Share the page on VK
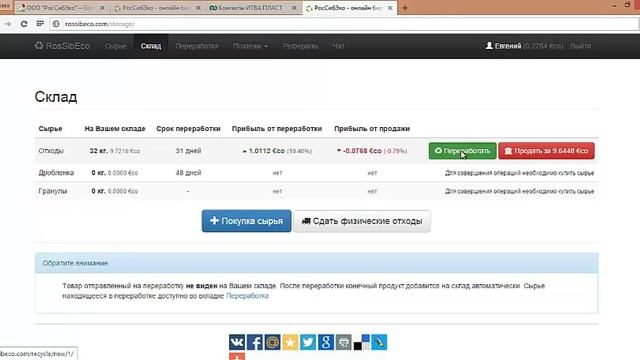The height and width of the screenshot is (360, 640). (237, 342)
